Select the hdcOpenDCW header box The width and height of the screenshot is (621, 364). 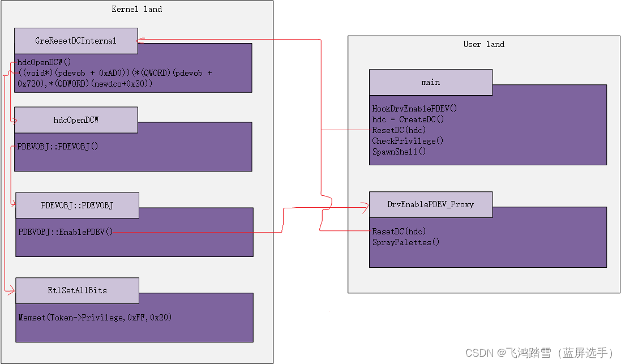point(76,119)
